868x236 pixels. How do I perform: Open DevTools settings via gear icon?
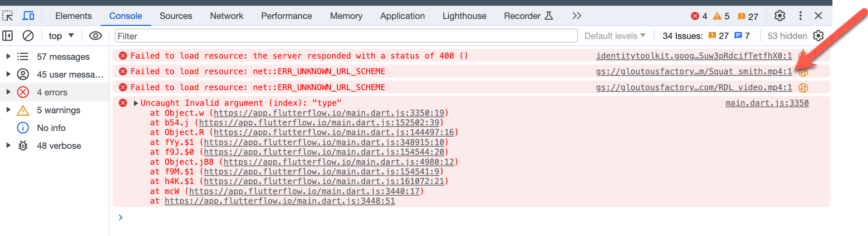point(779,16)
